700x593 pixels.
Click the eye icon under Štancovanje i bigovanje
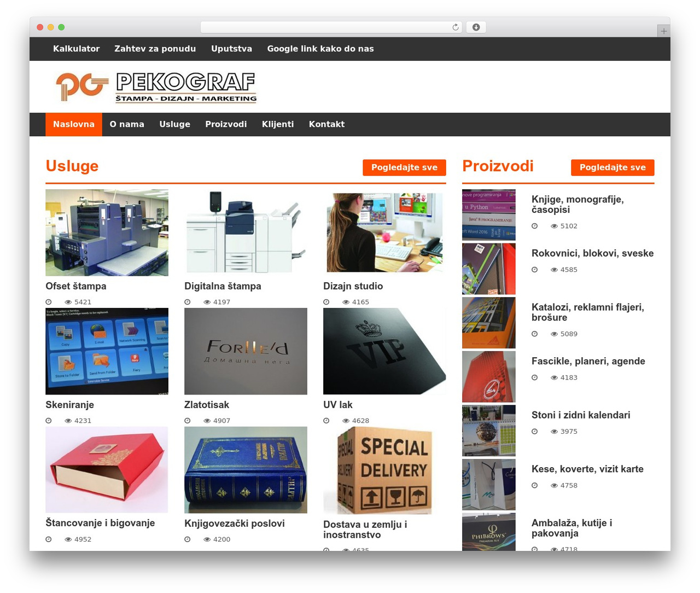point(68,539)
